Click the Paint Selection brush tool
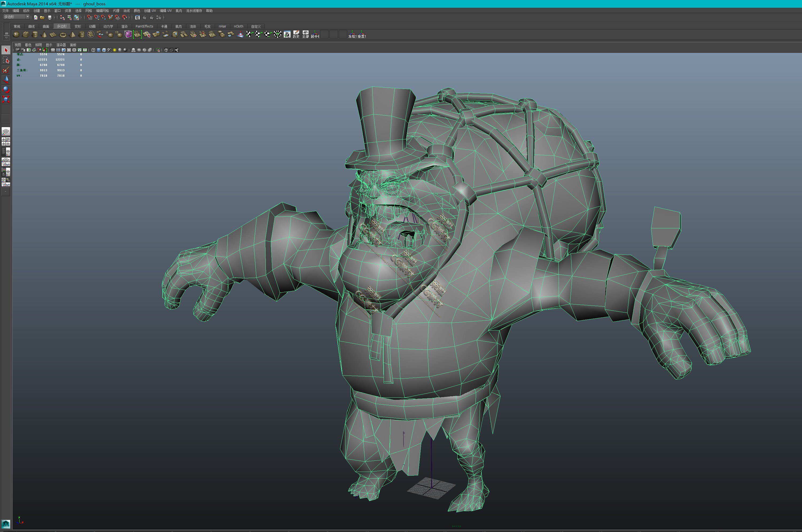 6,70
